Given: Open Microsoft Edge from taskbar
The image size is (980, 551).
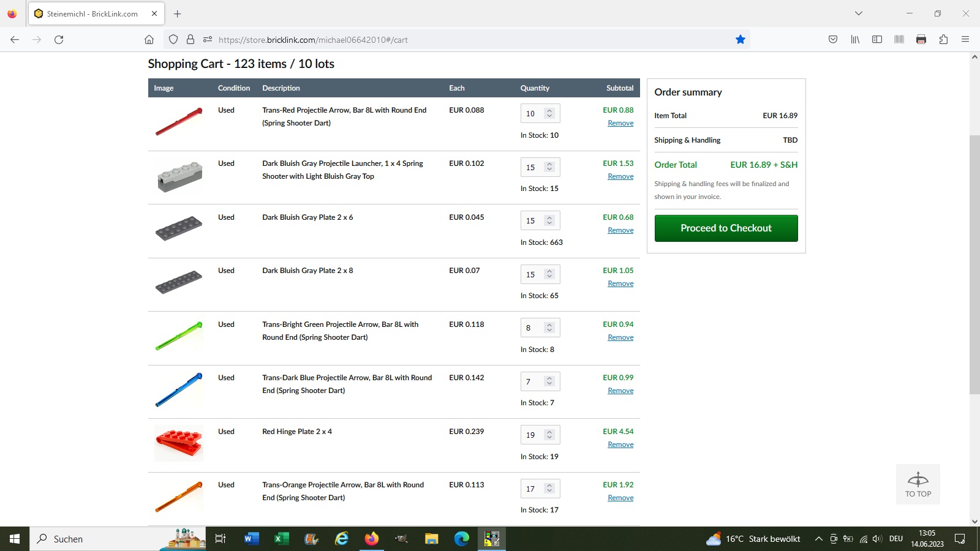Looking at the screenshot, I should click(x=462, y=539).
